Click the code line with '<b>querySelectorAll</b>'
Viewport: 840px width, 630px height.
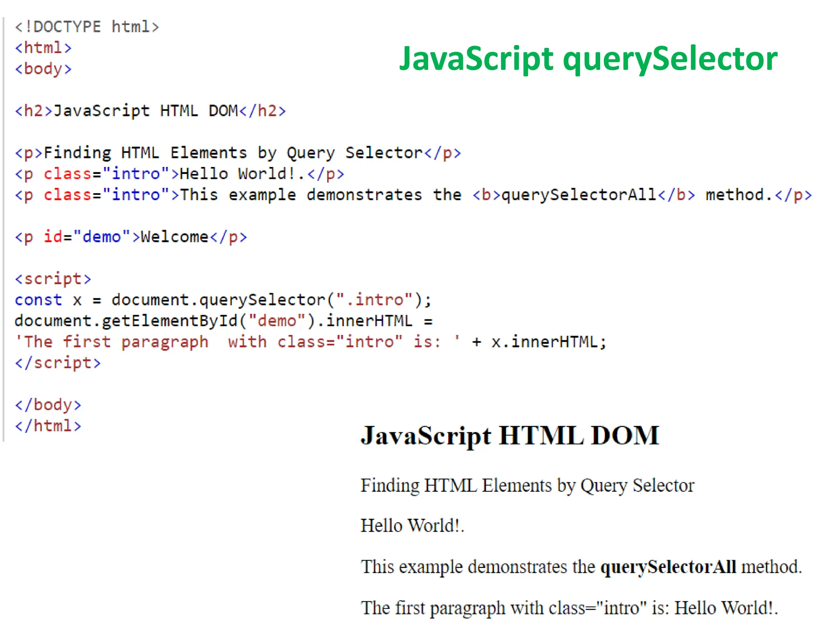pos(413,195)
